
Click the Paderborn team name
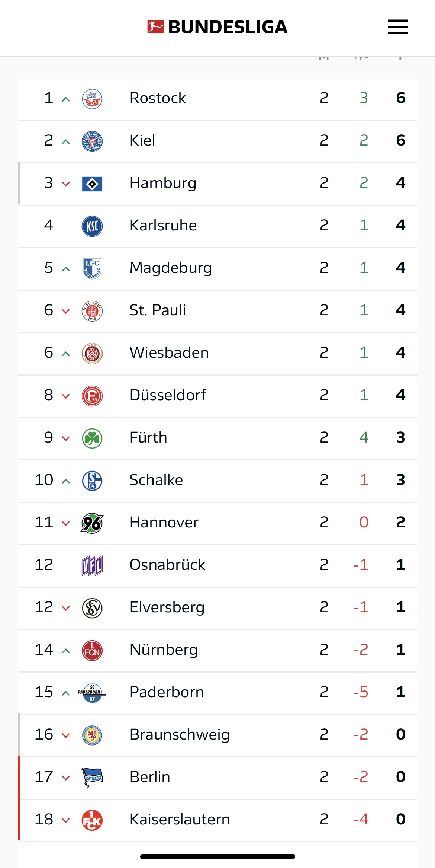pyautogui.click(x=167, y=692)
